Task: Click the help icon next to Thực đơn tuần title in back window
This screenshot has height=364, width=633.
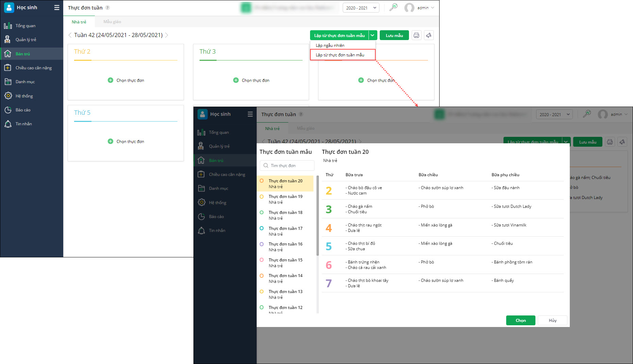Action: pyautogui.click(x=107, y=8)
